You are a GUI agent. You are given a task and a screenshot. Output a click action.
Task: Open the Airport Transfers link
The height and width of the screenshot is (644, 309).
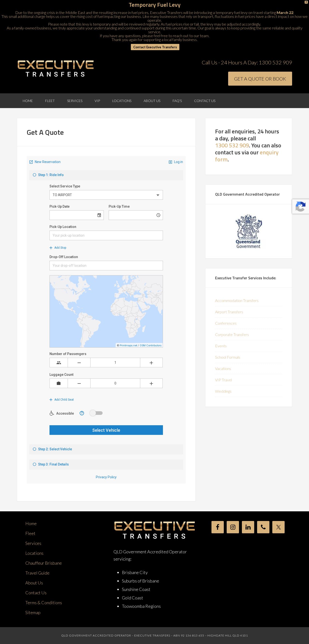coord(229,312)
